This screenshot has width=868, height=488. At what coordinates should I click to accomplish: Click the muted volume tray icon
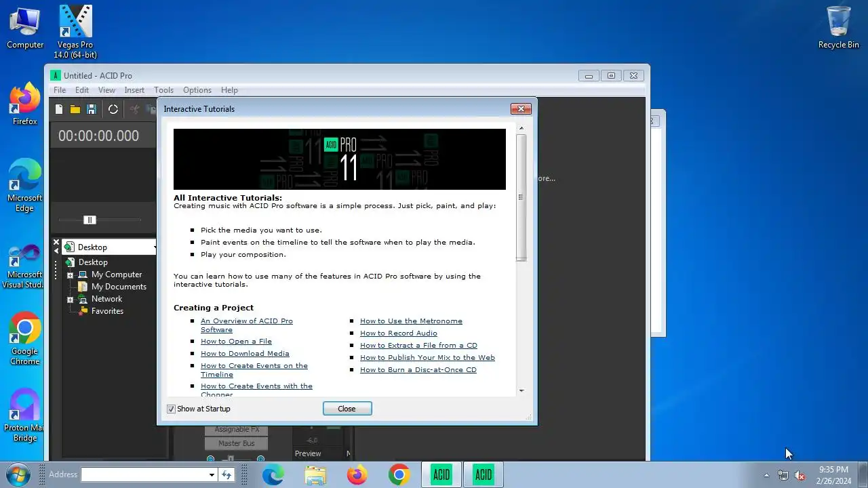800,475
